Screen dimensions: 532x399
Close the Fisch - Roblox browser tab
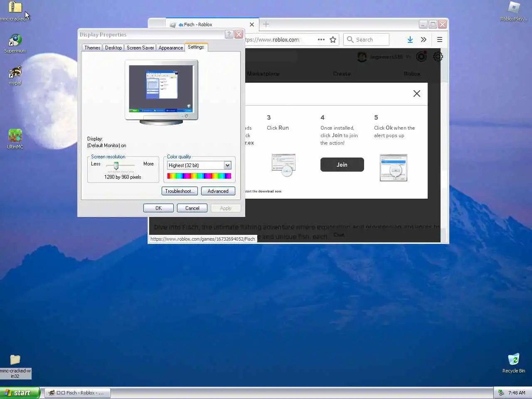tap(252, 25)
